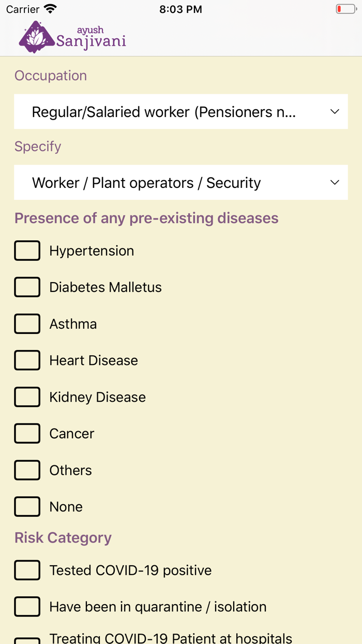Click the Occupation dropdown chevron arrow
This screenshot has width=362, height=644.
(335, 111)
